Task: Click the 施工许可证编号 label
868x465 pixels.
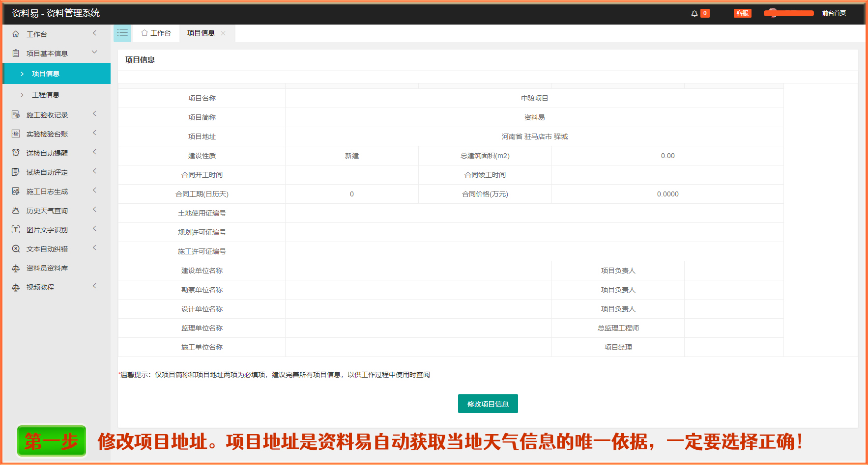Action: [202, 251]
